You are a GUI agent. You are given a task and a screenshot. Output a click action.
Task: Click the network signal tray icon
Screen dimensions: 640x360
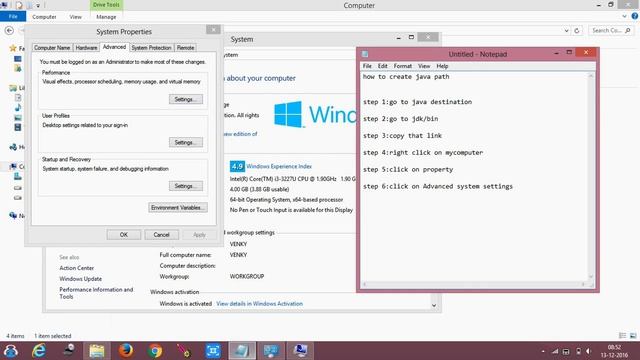click(x=555, y=351)
